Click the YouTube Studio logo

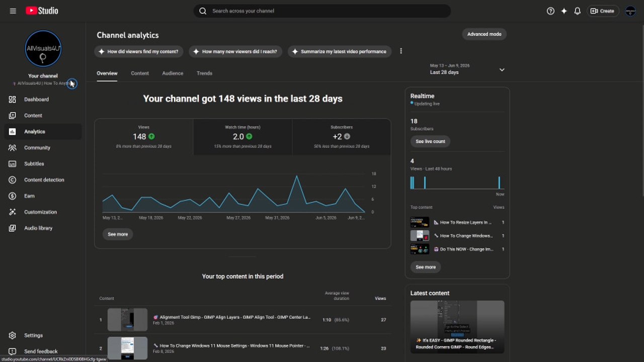click(42, 11)
